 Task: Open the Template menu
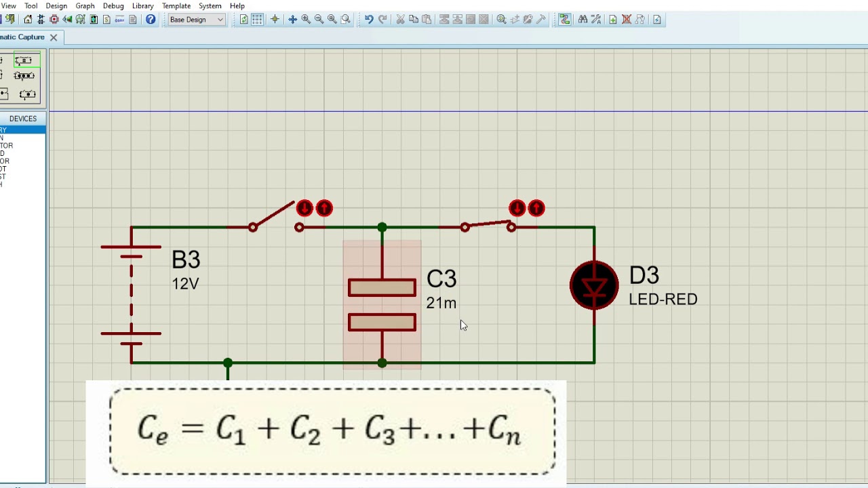176,5
